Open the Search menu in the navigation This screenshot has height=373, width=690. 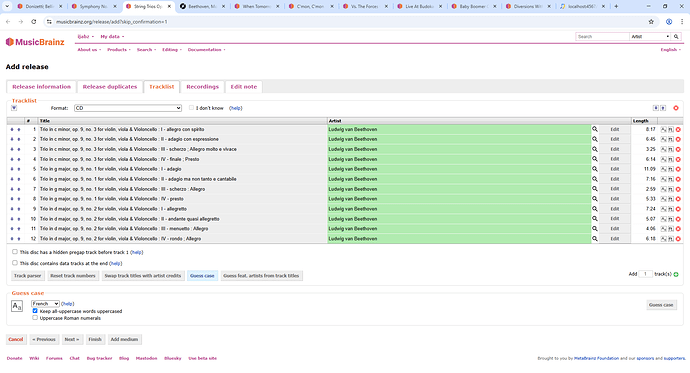(x=146, y=50)
